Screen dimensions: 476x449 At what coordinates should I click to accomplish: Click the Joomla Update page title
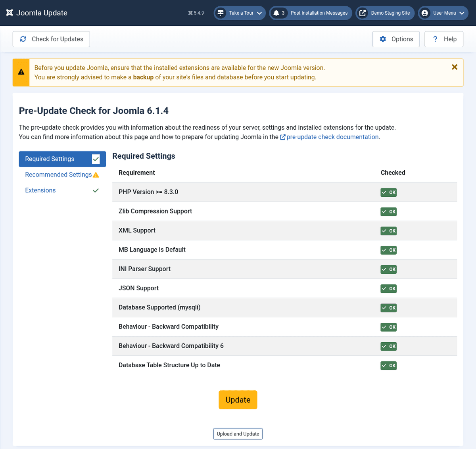42,13
